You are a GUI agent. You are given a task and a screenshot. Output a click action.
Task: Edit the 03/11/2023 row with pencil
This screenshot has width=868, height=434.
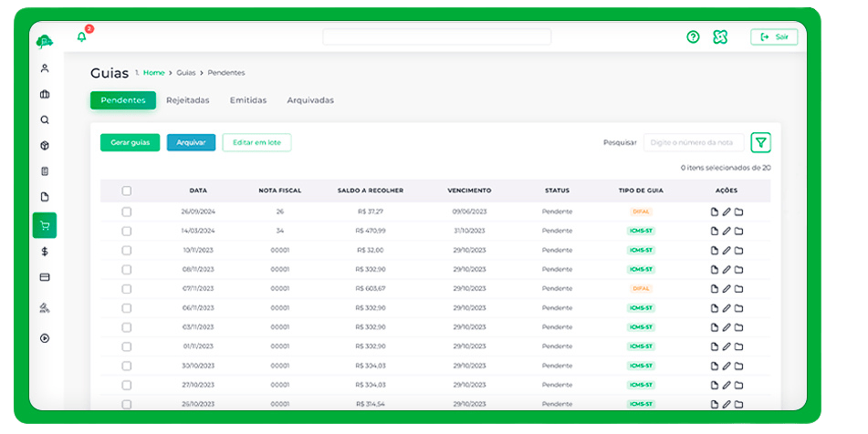click(x=727, y=327)
